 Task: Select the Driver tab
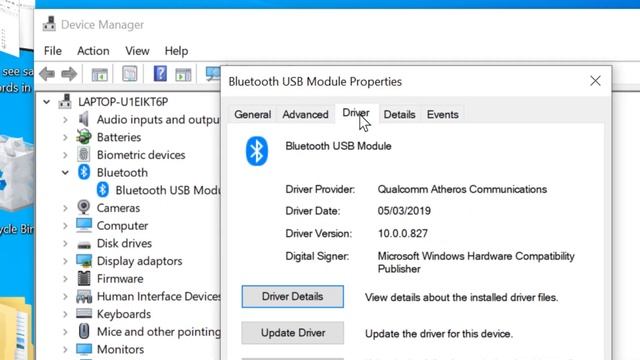pyautogui.click(x=356, y=113)
